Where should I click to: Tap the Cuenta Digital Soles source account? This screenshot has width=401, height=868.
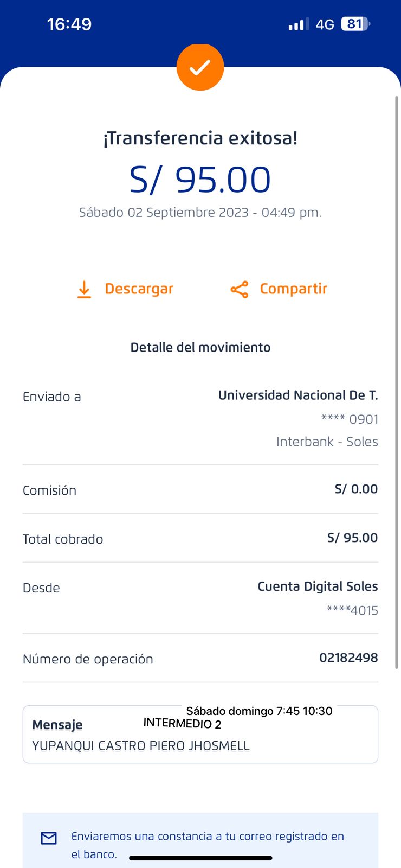pos(318,586)
